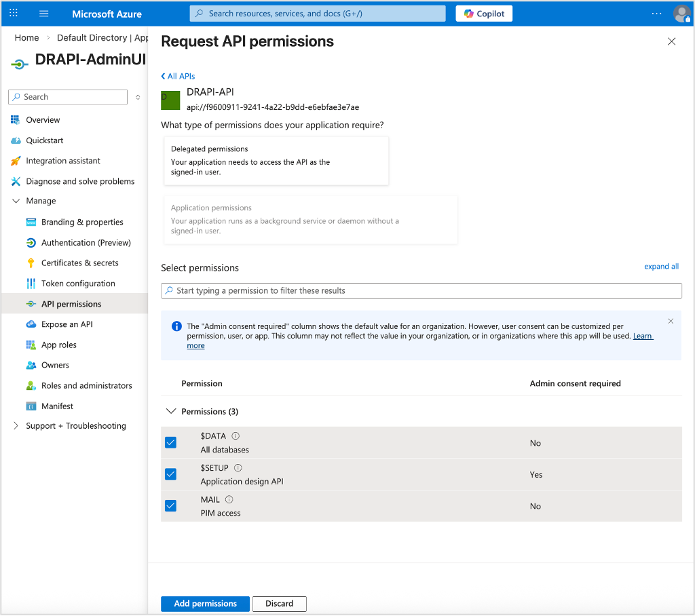
Task: Collapse the Permissions (3) group
Action: pos(171,411)
